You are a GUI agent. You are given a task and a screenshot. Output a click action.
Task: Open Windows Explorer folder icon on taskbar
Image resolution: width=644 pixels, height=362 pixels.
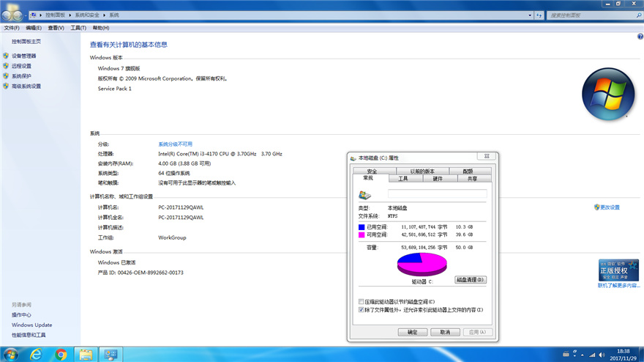pyautogui.click(x=86, y=354)
